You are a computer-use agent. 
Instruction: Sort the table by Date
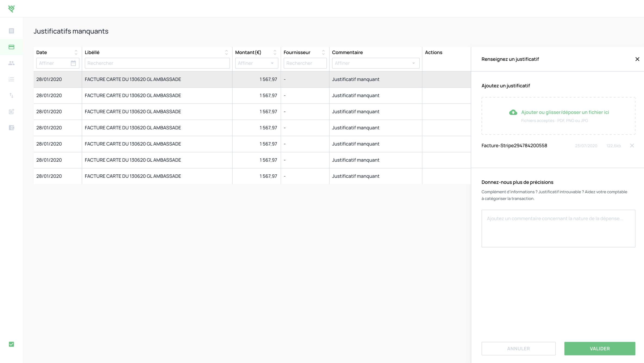click(x=76, y=52)
